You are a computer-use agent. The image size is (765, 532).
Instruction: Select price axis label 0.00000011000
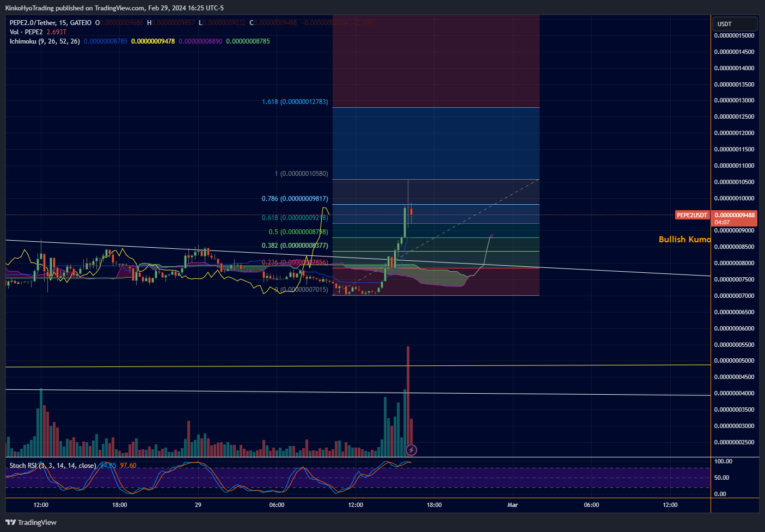pyautogui.click(x=734, y=166)
